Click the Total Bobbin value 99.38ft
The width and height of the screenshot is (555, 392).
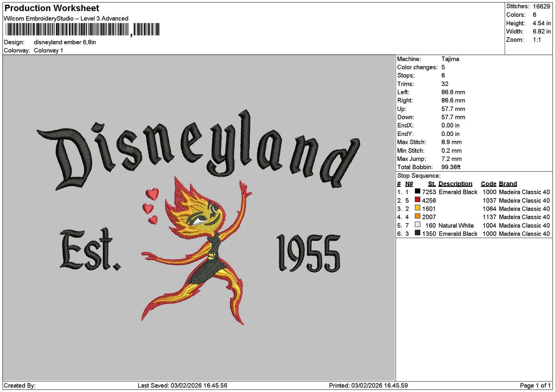[451, 167]
